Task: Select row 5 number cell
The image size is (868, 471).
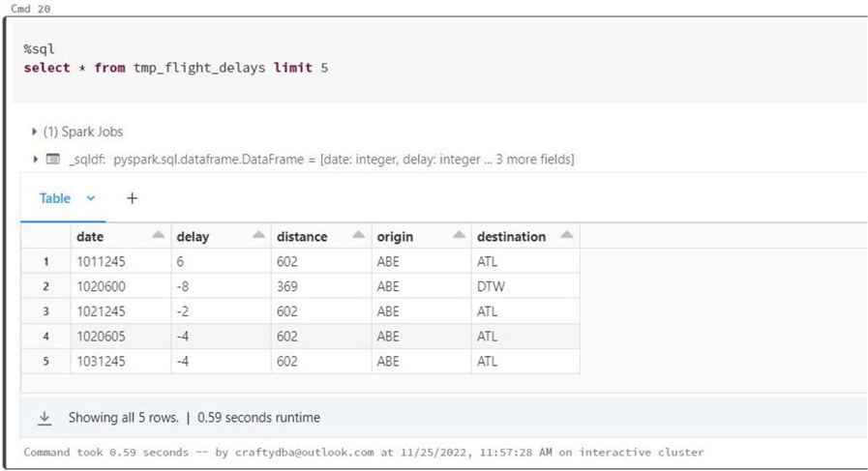Action: (45, 362)
